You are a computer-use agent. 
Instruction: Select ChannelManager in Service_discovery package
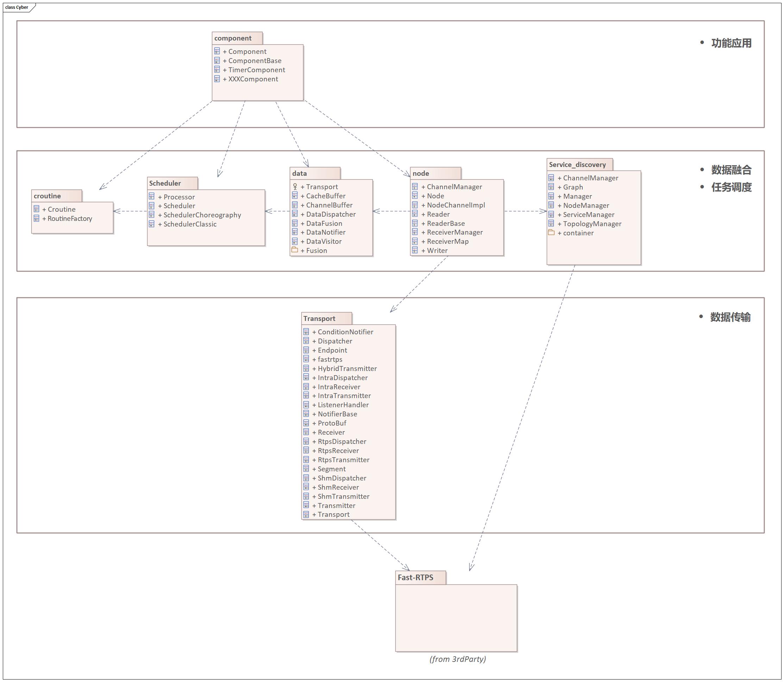[x=588, y=178]
